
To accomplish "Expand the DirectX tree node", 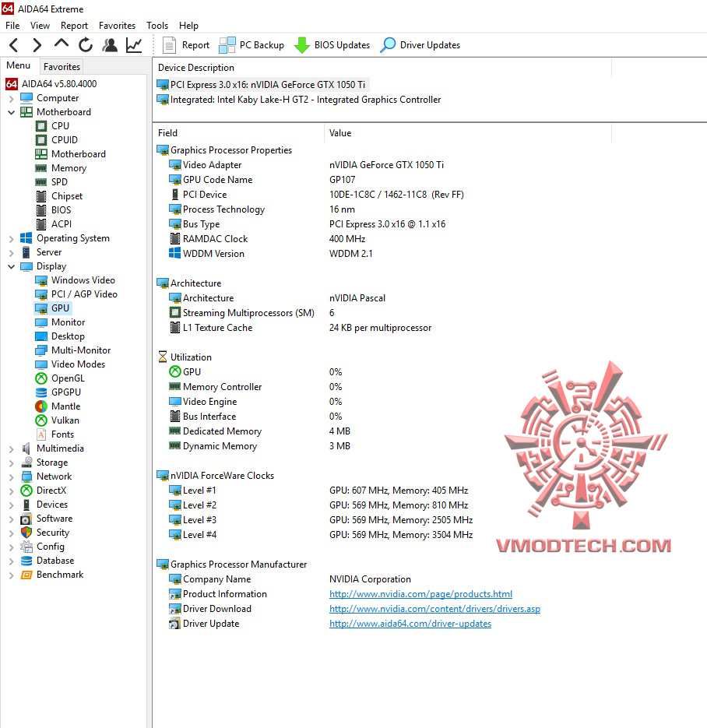I will point(11,491).
